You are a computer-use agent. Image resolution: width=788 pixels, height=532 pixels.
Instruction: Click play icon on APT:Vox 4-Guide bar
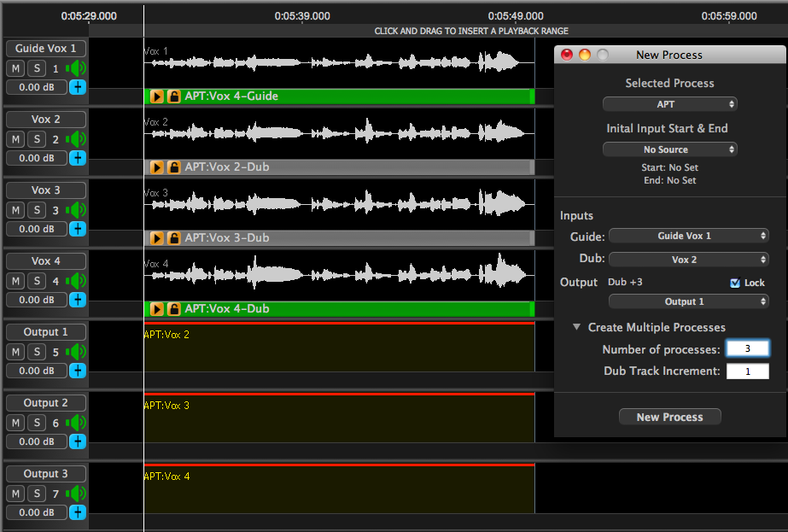click(x=157, y=96)
